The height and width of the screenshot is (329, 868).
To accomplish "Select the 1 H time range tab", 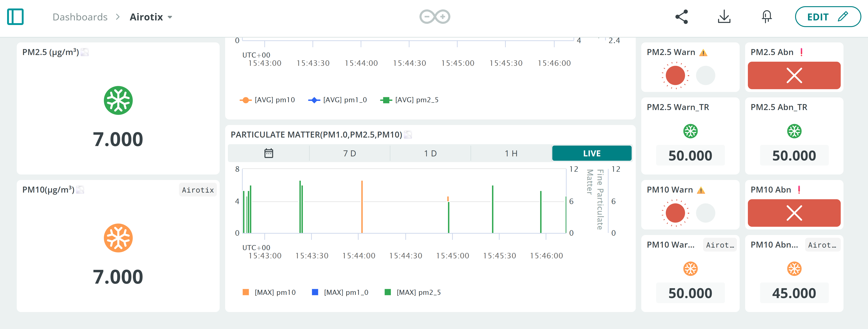I will (511, 153).
